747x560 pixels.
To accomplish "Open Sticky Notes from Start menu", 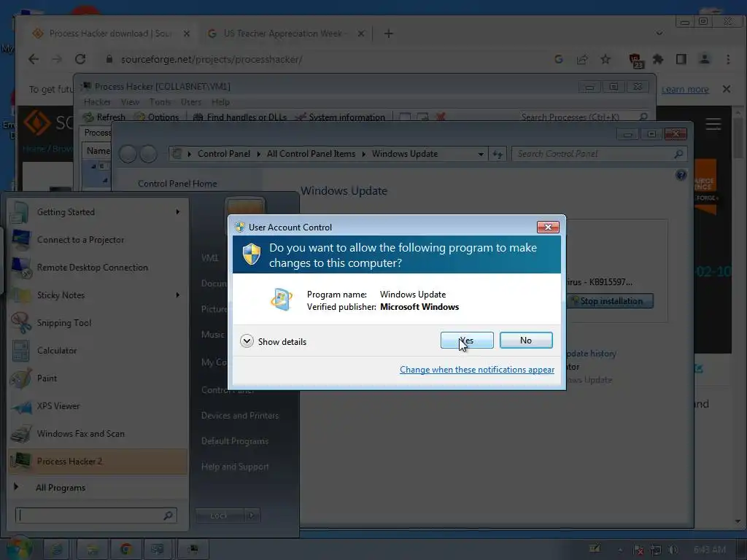I will pos(98,295).
